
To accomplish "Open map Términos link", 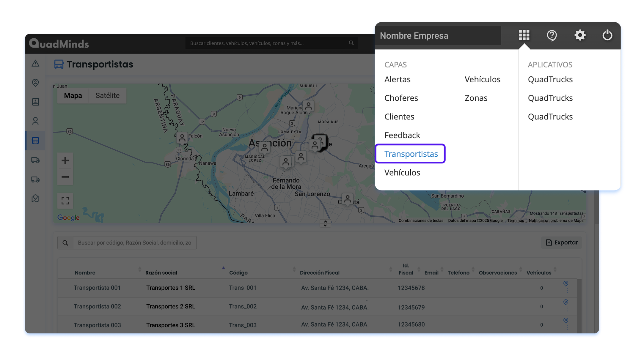I will pos(515,220).
